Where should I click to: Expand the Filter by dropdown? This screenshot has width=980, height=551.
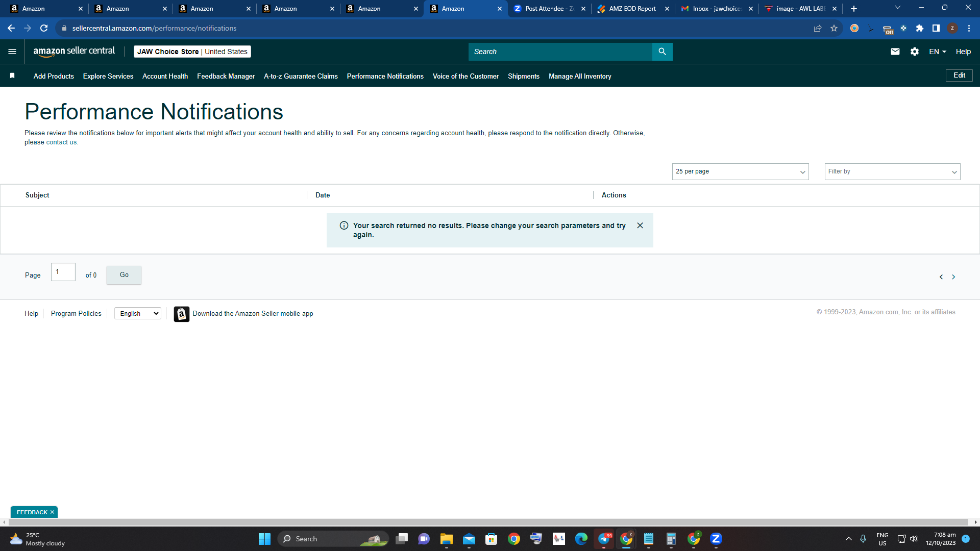point(892,171)
